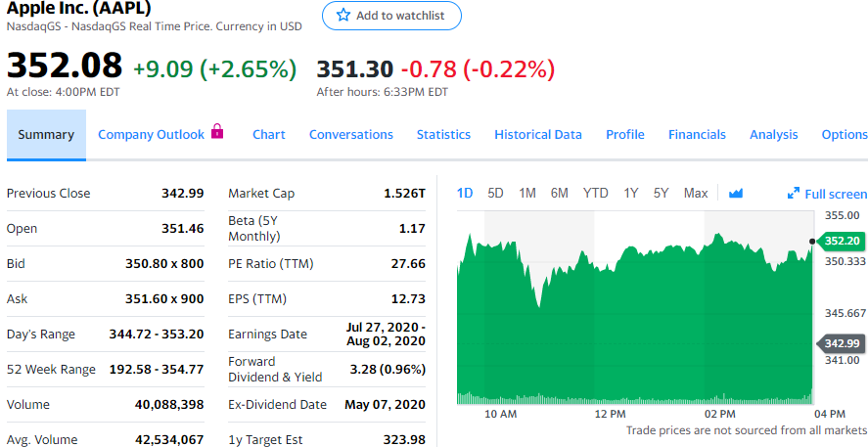Switch to the Analysis tab
868x447 pixels.
[774, 134]
